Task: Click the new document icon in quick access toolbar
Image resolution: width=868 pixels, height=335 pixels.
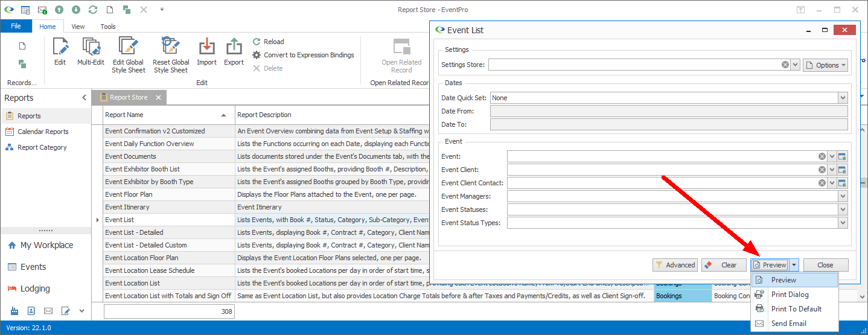Action: tap(110, 10)
